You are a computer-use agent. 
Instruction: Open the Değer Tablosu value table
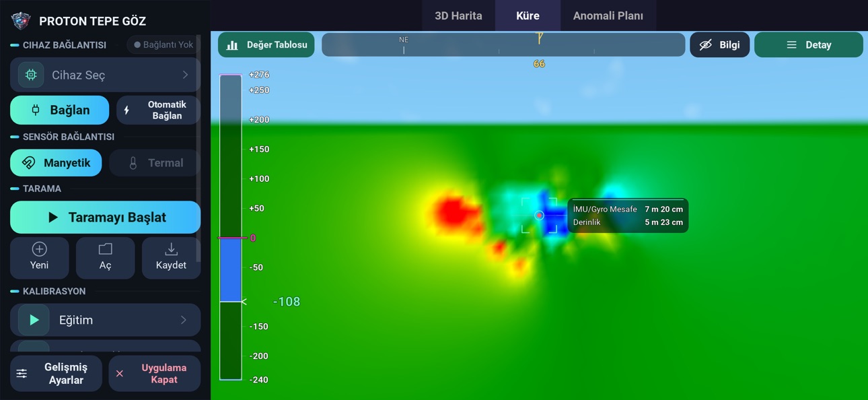click(x=266, y=44)
